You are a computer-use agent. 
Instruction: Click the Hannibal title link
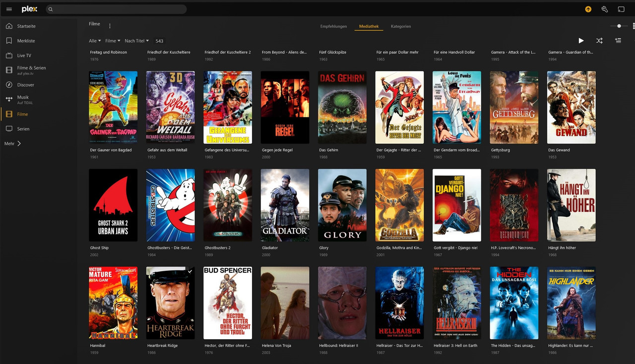(x=98, y=346)
